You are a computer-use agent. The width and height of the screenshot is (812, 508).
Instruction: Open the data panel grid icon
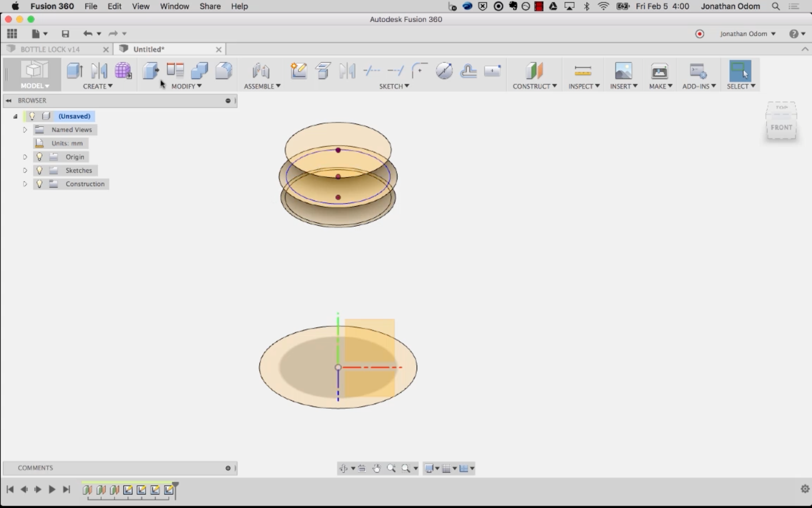[12, 34]
